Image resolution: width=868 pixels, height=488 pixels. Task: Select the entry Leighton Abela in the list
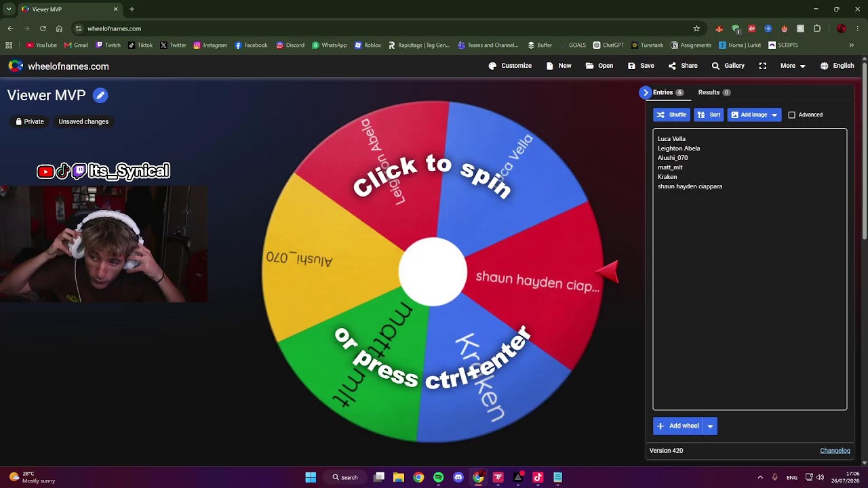click(679, 148)
